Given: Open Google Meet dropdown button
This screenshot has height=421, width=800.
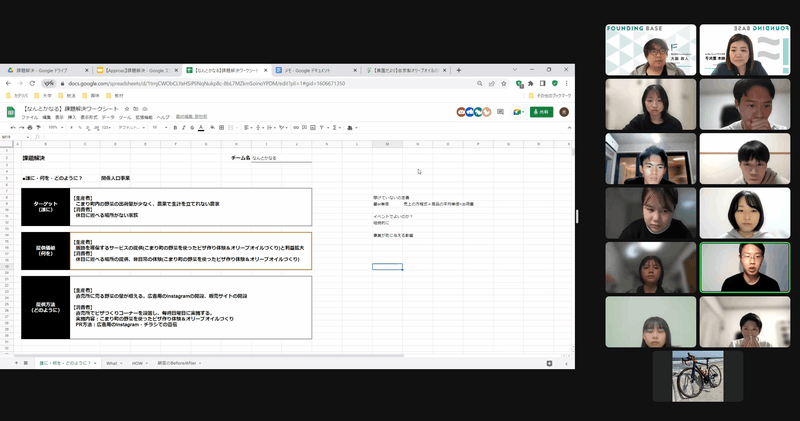Looking at the screenshot, I should [x=517, y=112].
